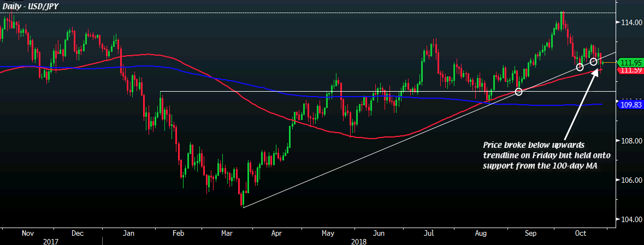Click the Nov month label on time axis
Image resolution: width=644 pixels, height=245 pixels.
(27, 233)
